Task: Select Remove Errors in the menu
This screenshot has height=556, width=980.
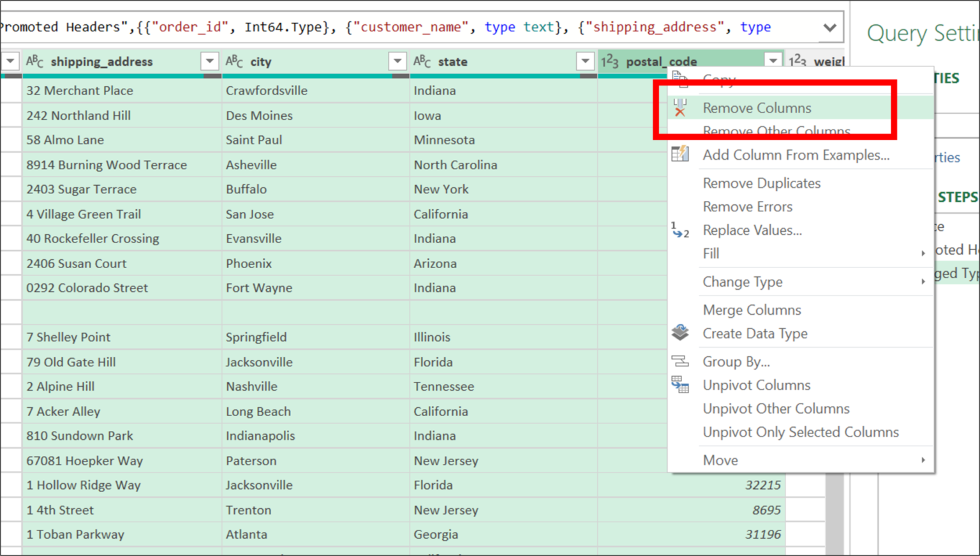Action: coord(800,207)
